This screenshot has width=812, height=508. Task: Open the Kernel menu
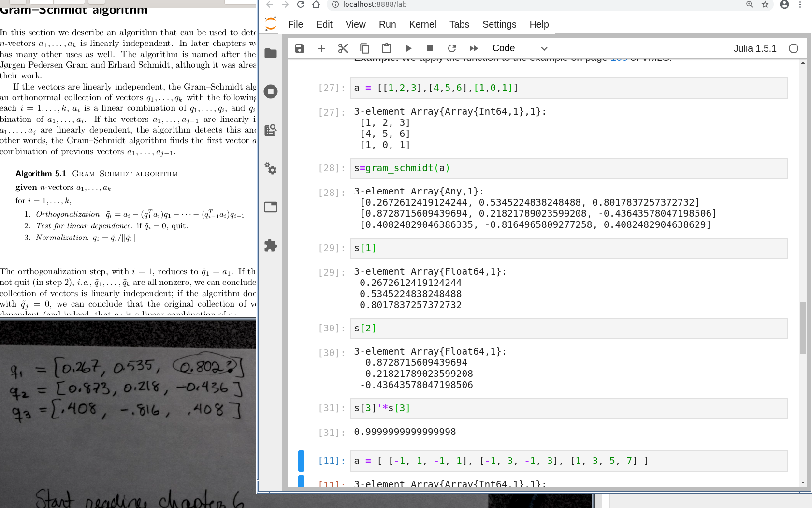coord(422,24)
